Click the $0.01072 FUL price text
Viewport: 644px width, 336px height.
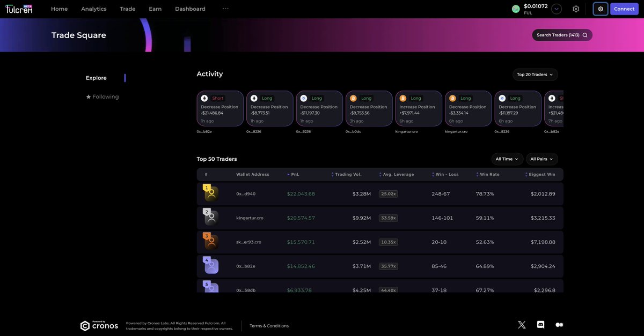pos(536,6)
